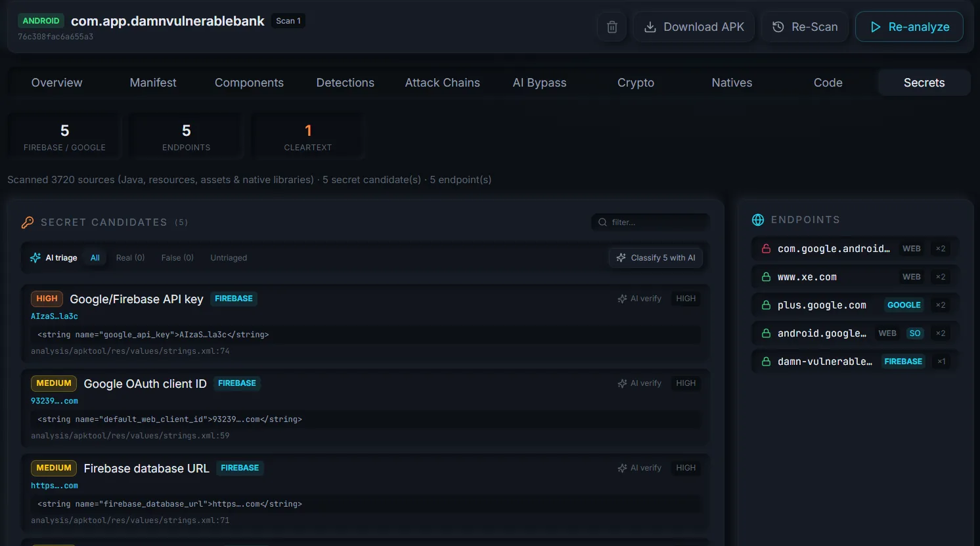Click the 93239….com client ID value

pyautogui.click(x=55, y=401)
